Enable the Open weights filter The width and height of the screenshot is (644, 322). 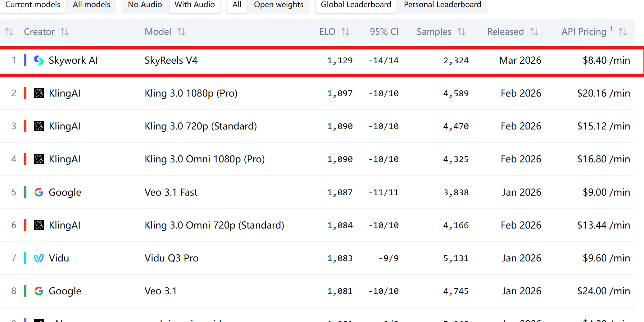click(x=279, y=5)
